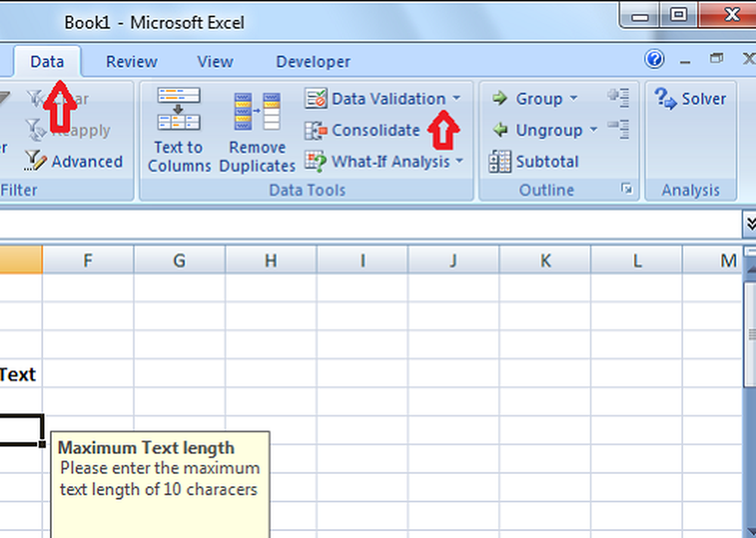Select column L header
The image size is (756, 538).
(x=637, y=261)
